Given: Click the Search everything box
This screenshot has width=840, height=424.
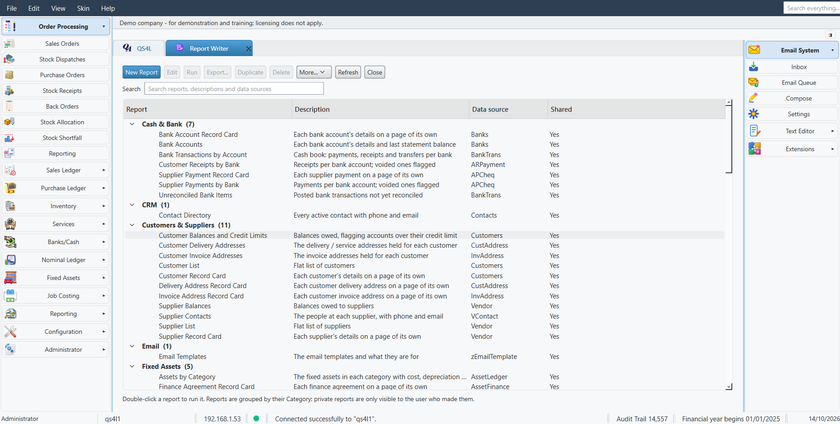Looking at the screenshot, I should pos(811,8).
